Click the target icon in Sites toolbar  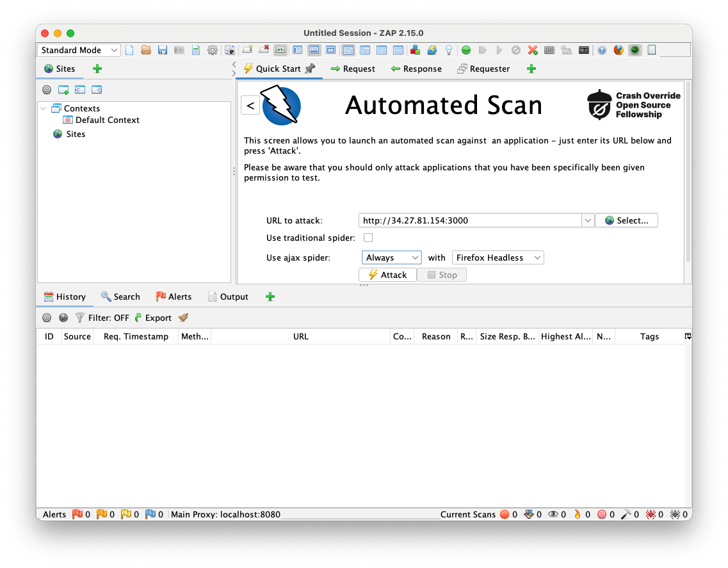47,90
